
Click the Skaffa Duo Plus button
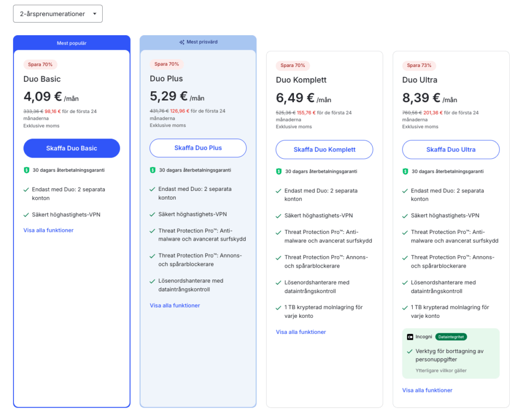[x=198, y=148]
